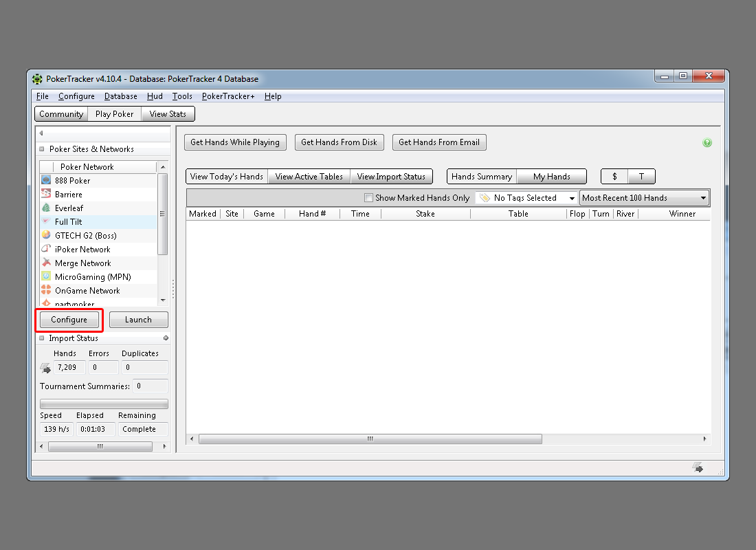Select the 888 Poker site icon

click(x=46, y=180)
